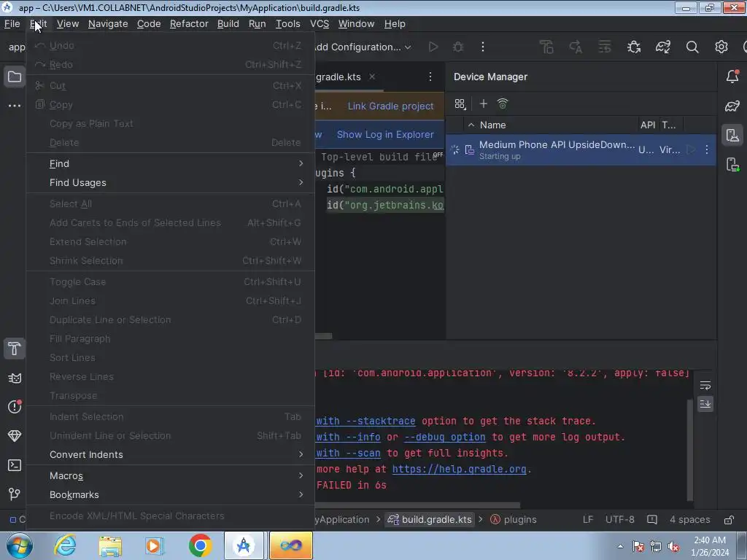Toggle soft-wrap icon in build output
Screen dimensions: 747x560
(x=705, y=385)
